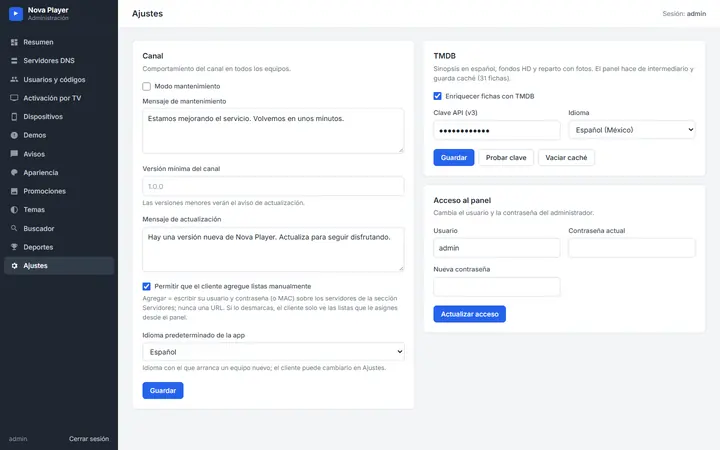Image resolution: width=720 pixels, height=450 pixels.
Task: Uncheck Permitir que el cliente agregue listas
Action: (146, 287)
